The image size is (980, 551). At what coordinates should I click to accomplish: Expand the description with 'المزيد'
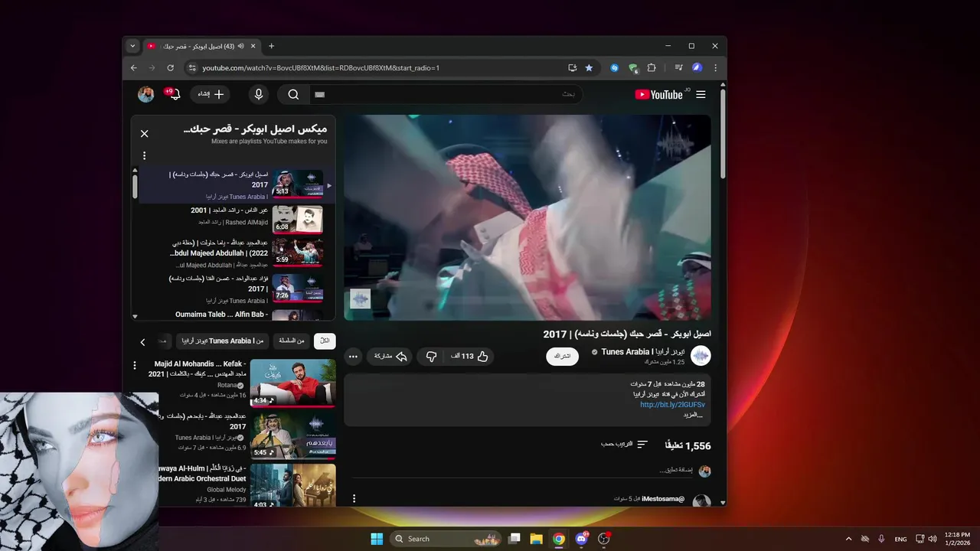[x=693, y=415]
